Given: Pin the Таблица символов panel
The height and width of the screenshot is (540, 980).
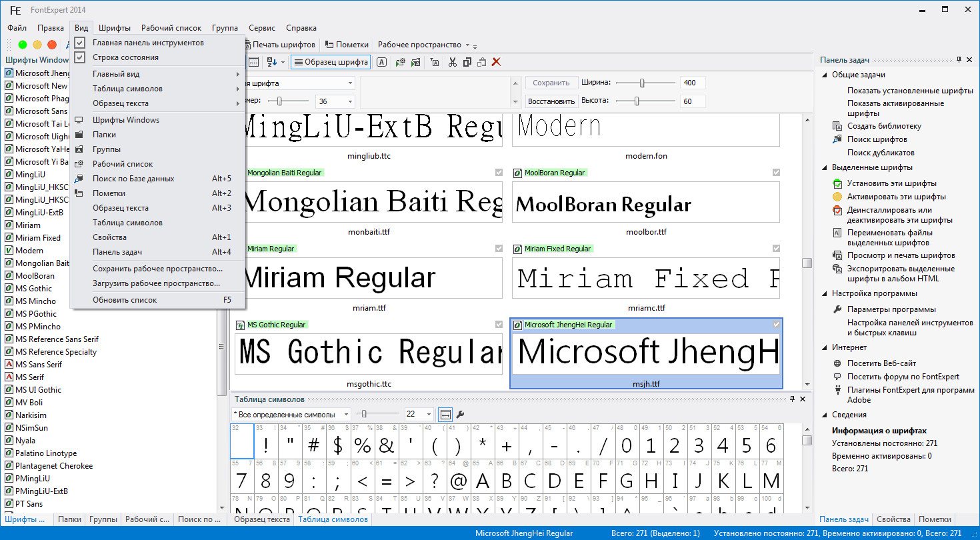Looking at the screenshot, I should (792, 399).
